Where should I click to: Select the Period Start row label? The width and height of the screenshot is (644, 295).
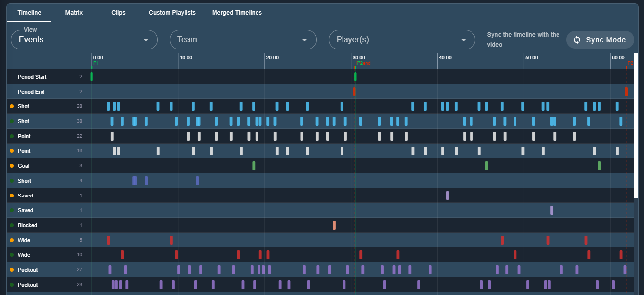[x=32, y=77]
